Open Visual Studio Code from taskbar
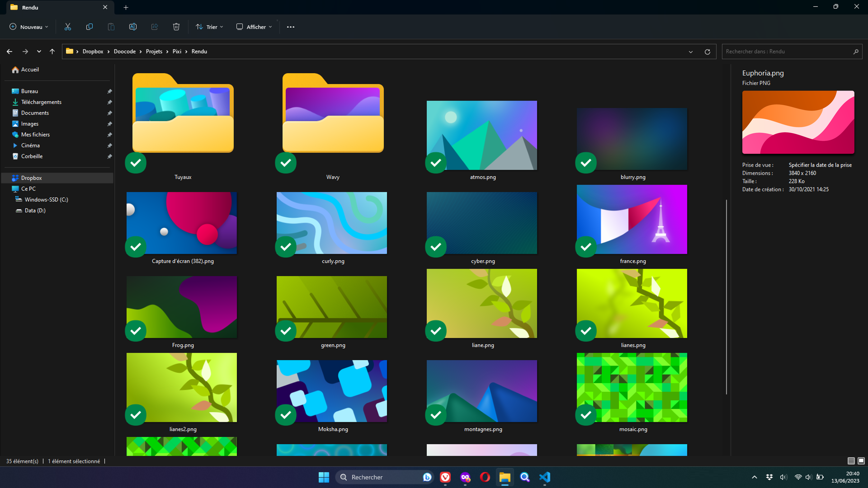The width and height of the screenshot is (868, 488). pos(544,477)
